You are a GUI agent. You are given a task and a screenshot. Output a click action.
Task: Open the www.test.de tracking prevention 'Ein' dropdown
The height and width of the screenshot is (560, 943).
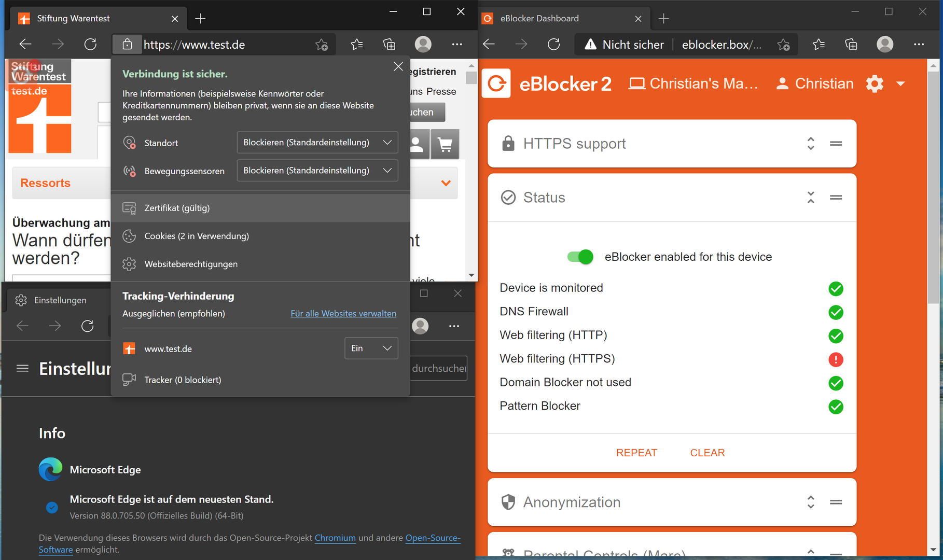point(371,348)
